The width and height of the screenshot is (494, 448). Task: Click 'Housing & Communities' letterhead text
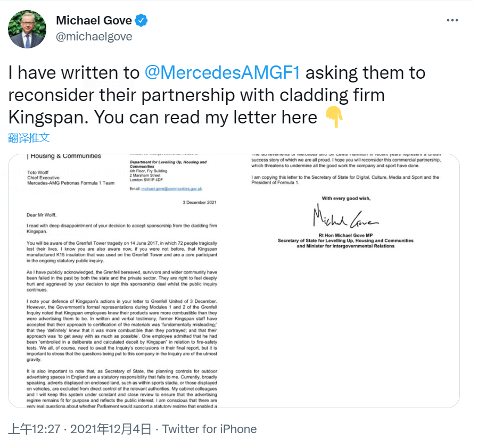(x=65, y=156)
